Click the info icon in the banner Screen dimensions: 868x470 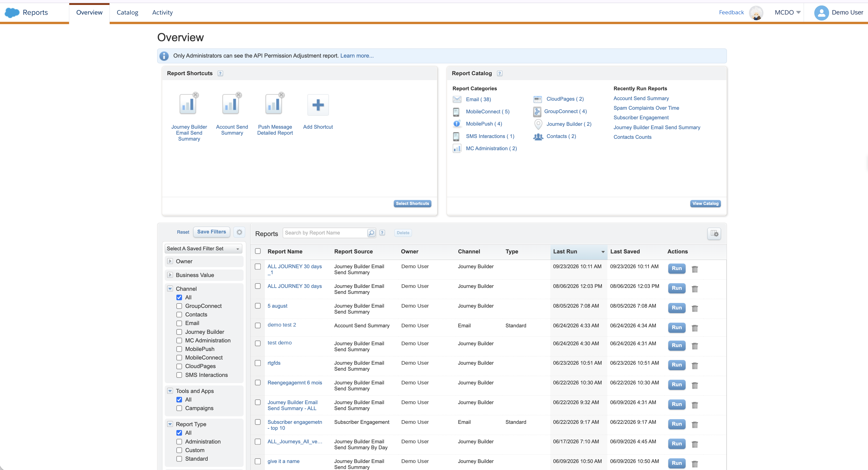164,56
